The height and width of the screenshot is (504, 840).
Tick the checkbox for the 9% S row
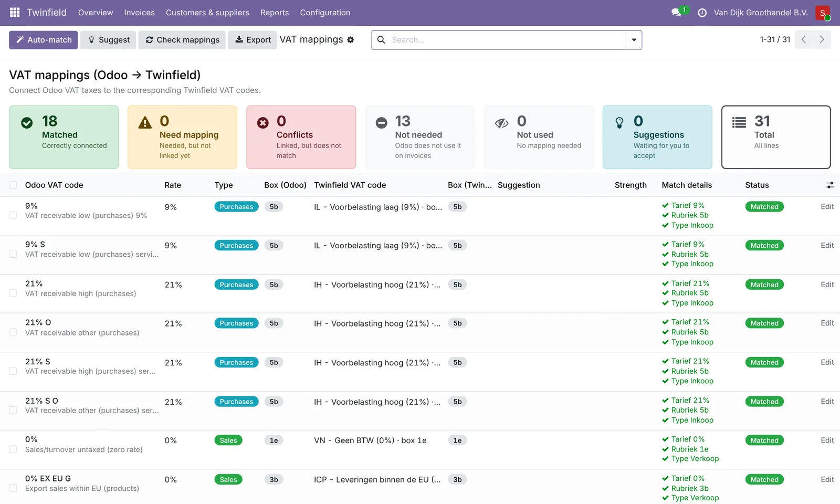click(13, 254)
